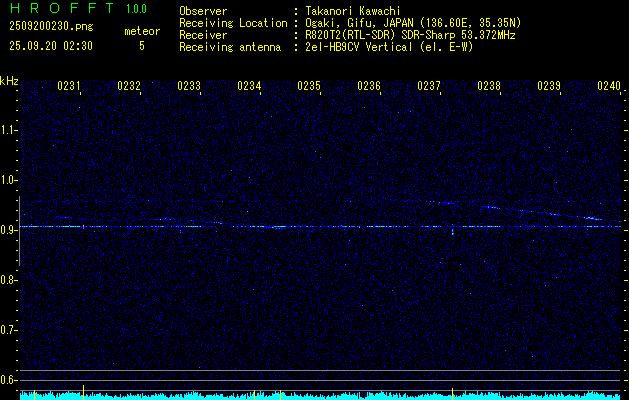Click the 0.7 kHz frequency label
This screenshot has height=400, width=629.
click(8, 330)
